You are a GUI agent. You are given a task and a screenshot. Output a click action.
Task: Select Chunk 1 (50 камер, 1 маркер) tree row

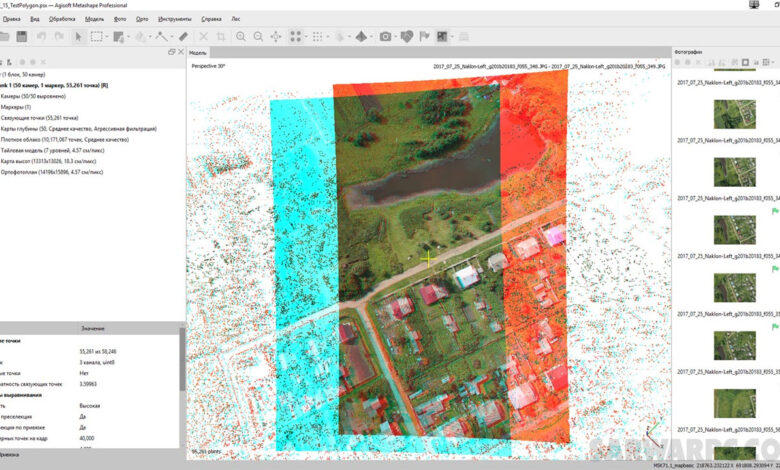coord(54,85)
